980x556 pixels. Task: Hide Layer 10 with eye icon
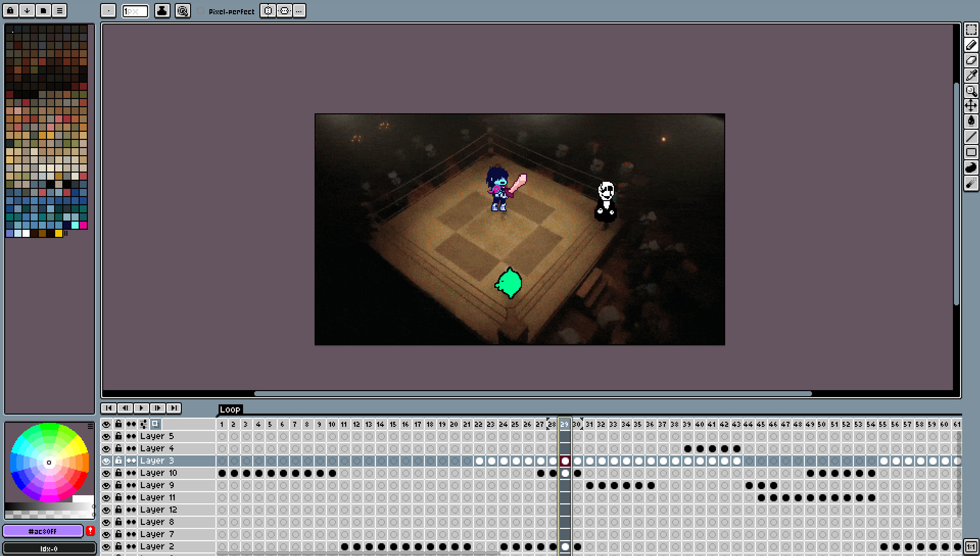click(106, 473)
